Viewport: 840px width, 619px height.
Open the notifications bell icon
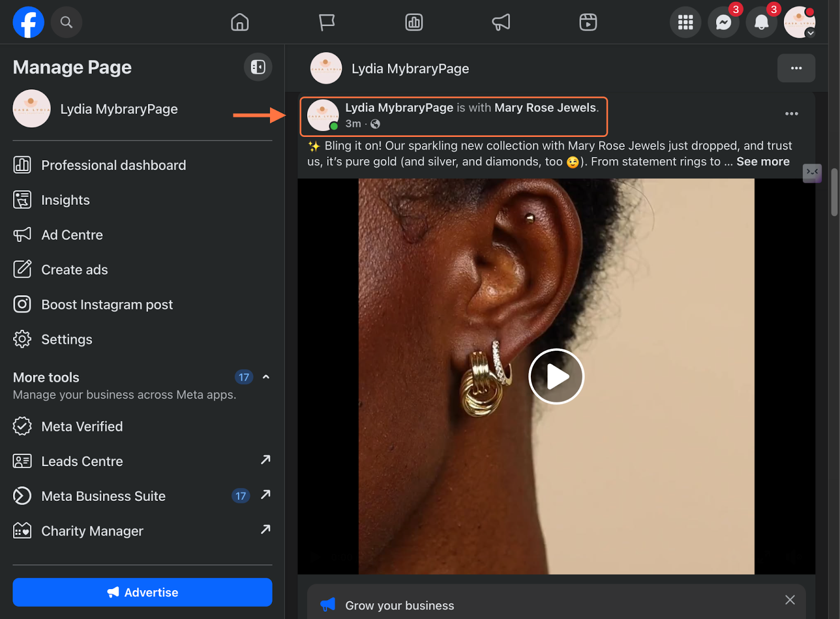tap(761, 23)
